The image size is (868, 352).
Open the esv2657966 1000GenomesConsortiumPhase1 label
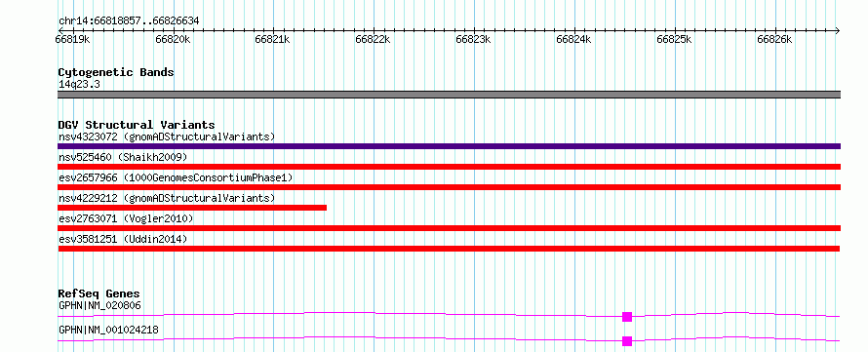click(176, 177)
